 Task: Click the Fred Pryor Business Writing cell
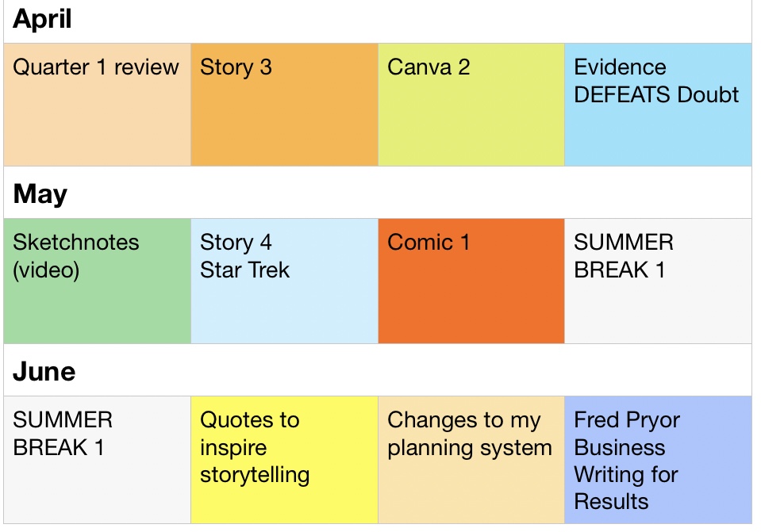658,460
